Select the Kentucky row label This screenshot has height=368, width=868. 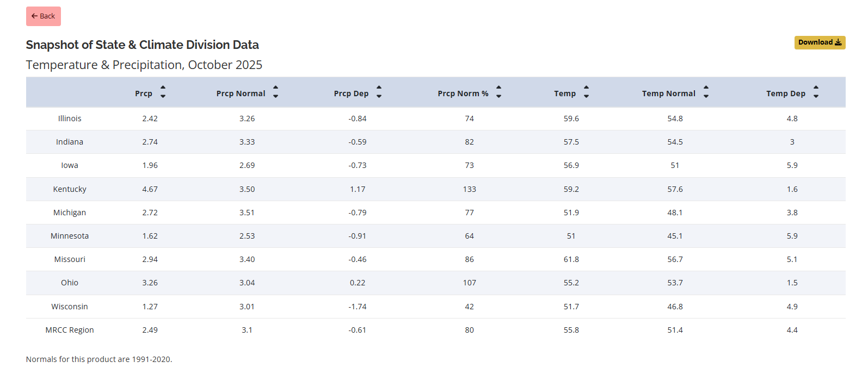tap(70, 189)
